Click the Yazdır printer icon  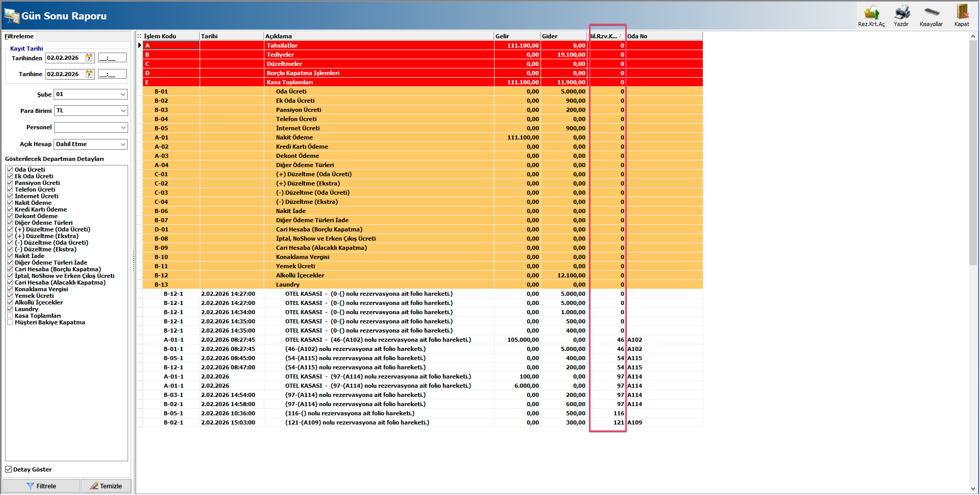pos(901,13)
